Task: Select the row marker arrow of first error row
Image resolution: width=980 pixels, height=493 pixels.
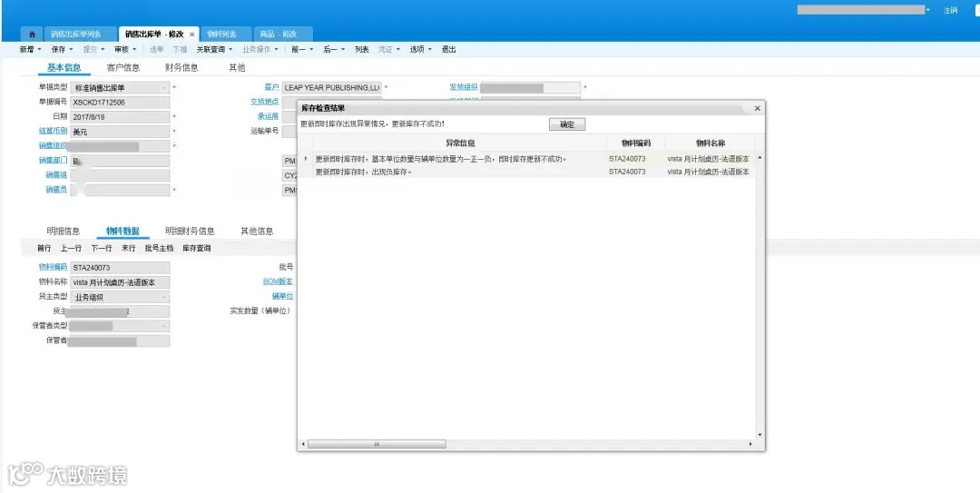Action: tap(306, 159)
